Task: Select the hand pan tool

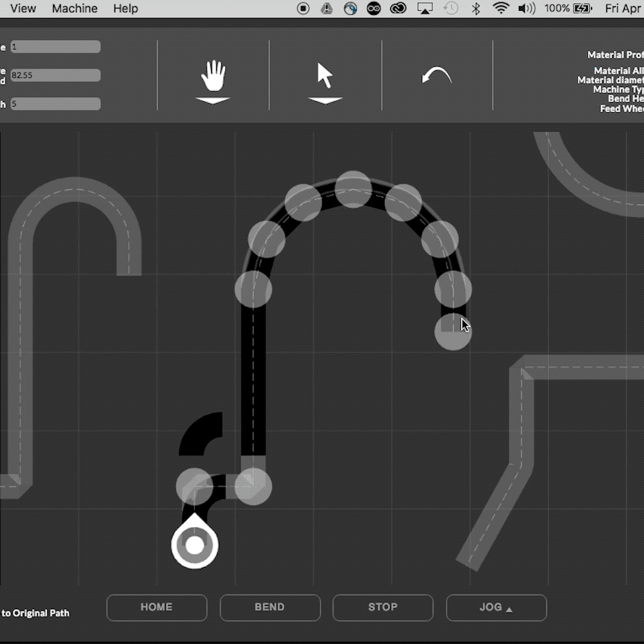Action: coord(213,75)
